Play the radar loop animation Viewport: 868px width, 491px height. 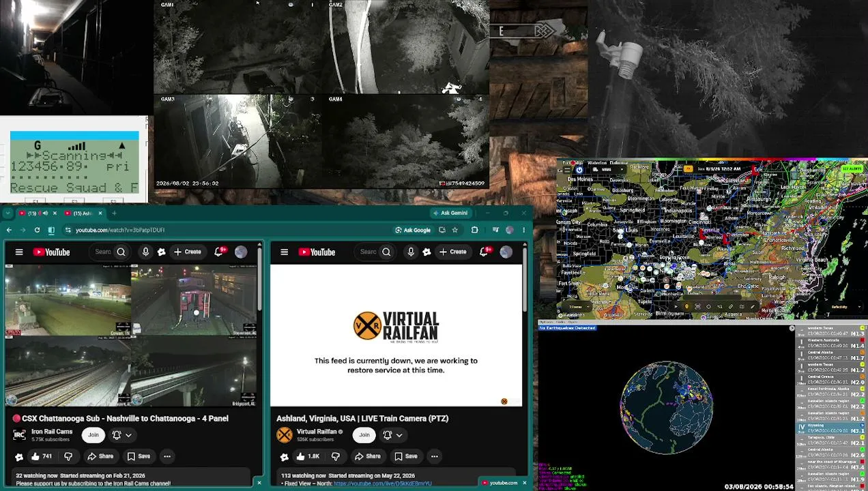[x=676, y=306]
